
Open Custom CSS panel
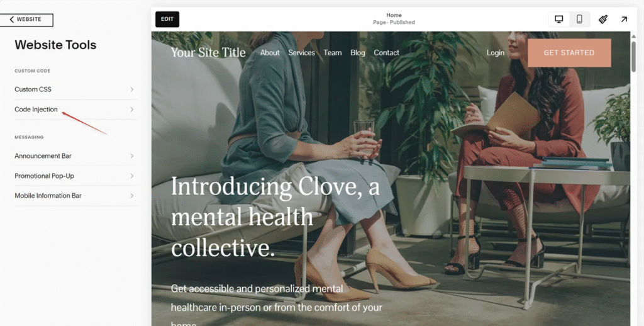(x=75, y=89)
